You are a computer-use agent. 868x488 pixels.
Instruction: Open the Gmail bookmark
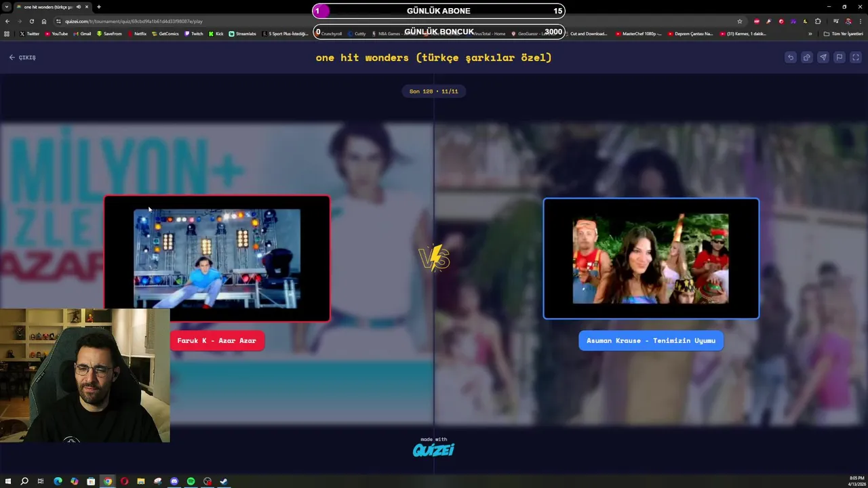click(x=82, y=33)
